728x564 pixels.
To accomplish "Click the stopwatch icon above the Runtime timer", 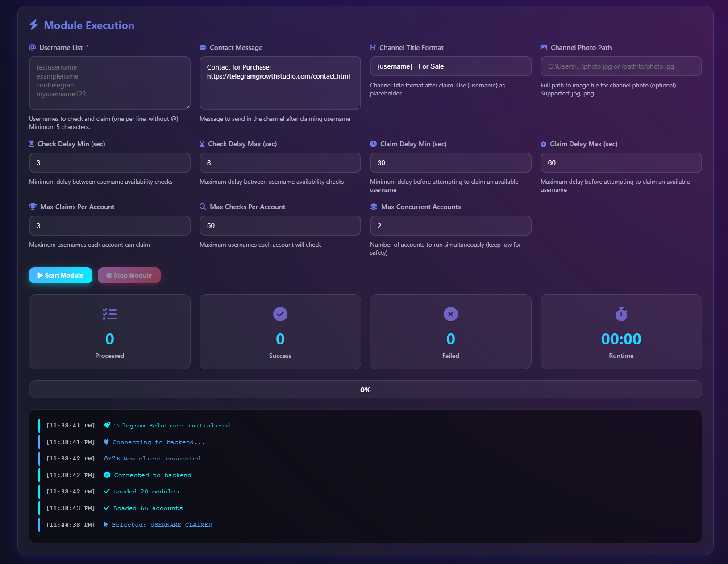I will [x=621, y=314].
